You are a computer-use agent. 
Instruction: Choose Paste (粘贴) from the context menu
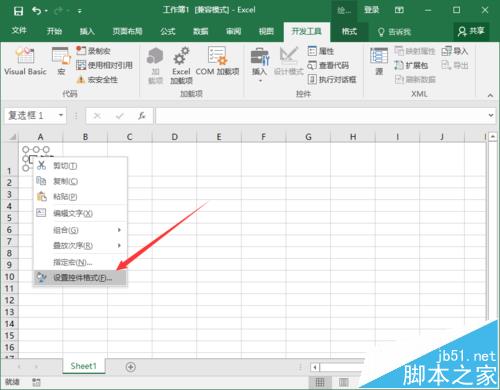pos(80,196)
